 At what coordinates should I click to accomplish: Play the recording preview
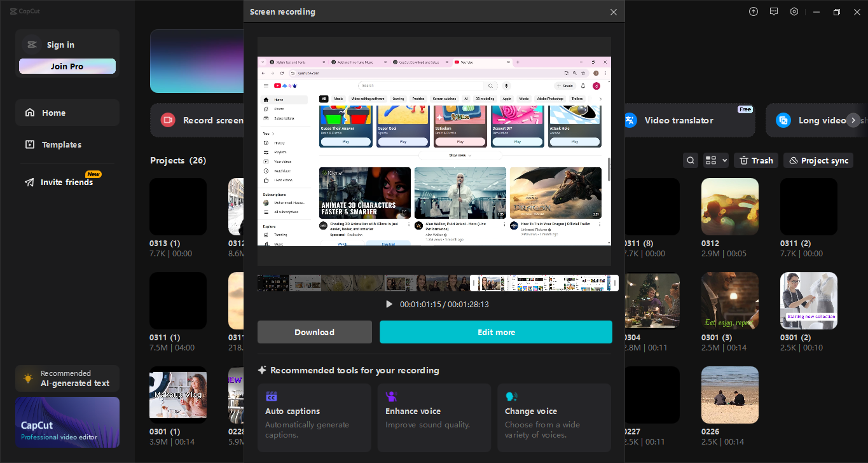click(x=389, y=303)
